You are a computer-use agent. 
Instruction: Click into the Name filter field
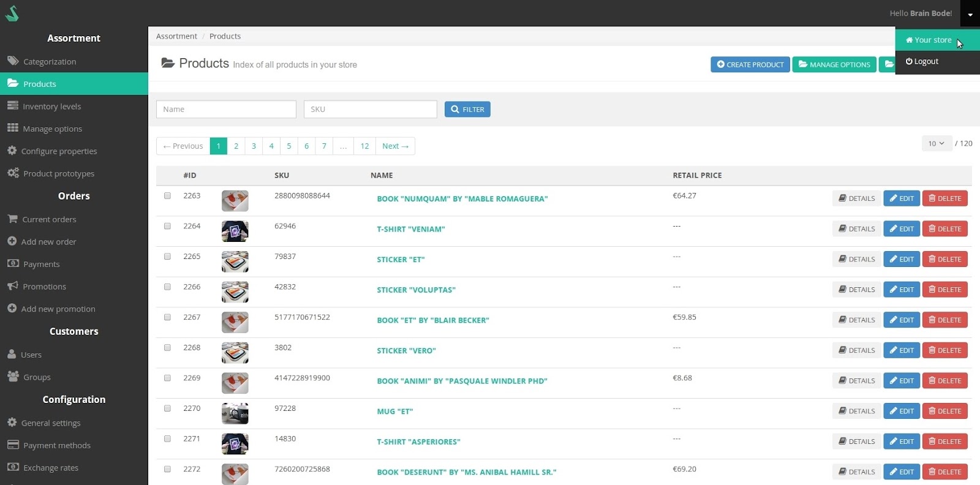(x=226, y=110)
